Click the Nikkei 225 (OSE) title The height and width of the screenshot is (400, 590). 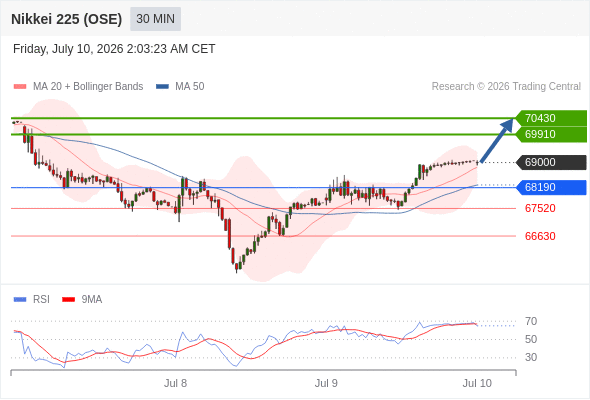(x=67, y=19)
